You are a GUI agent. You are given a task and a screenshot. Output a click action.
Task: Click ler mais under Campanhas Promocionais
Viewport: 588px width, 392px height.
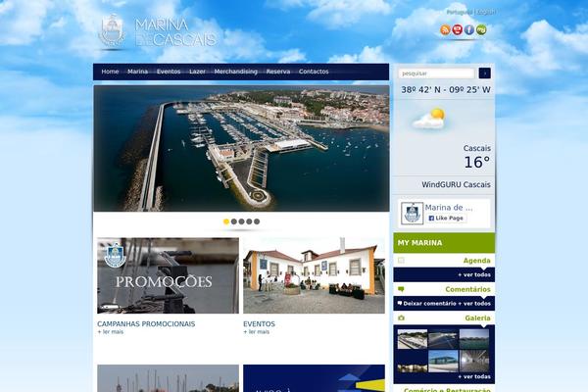110,332
